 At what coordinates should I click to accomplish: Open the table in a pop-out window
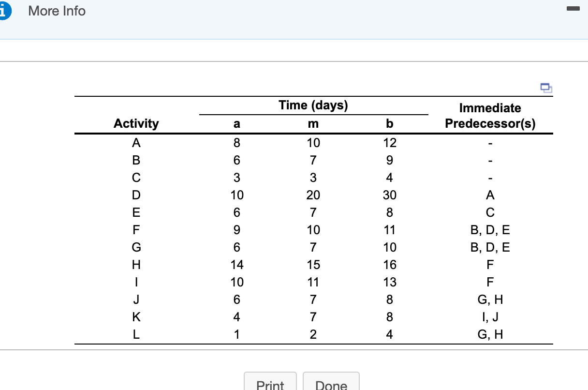point(546,88)
